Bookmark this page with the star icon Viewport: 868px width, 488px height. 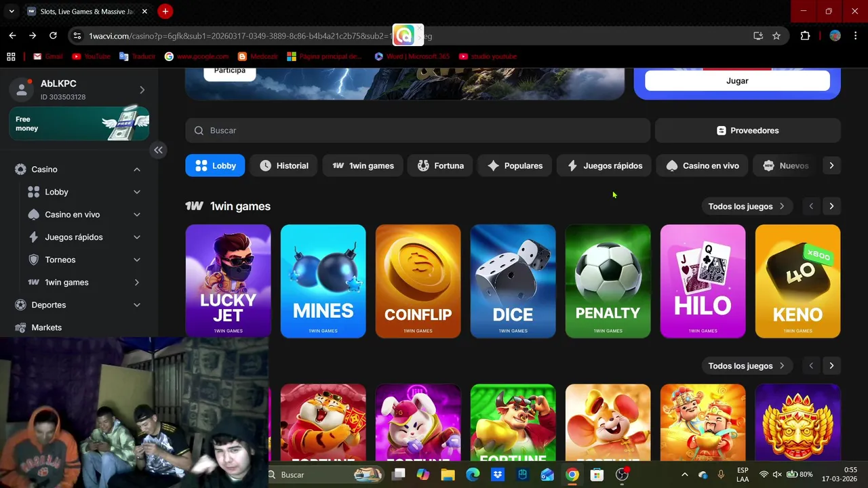[776, 36]
